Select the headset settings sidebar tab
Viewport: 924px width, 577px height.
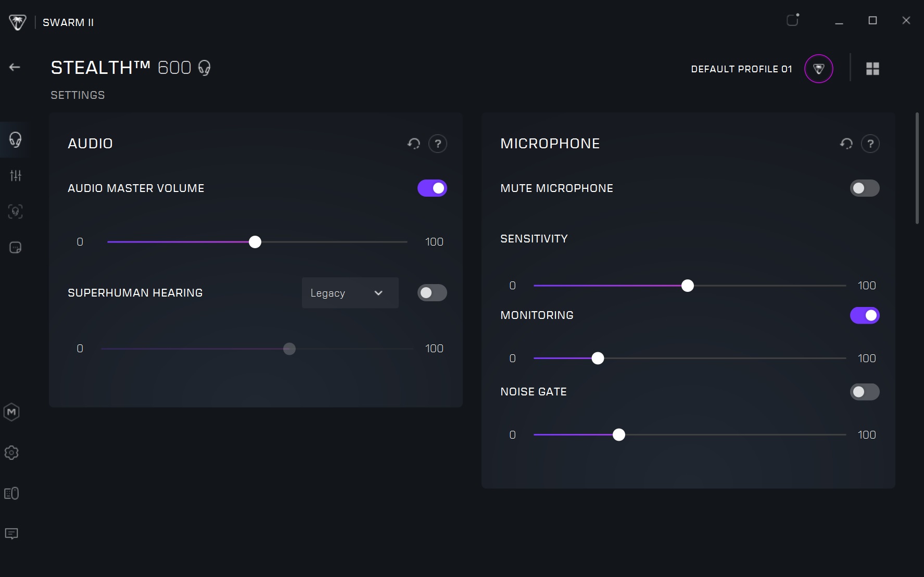click(15, 139)
